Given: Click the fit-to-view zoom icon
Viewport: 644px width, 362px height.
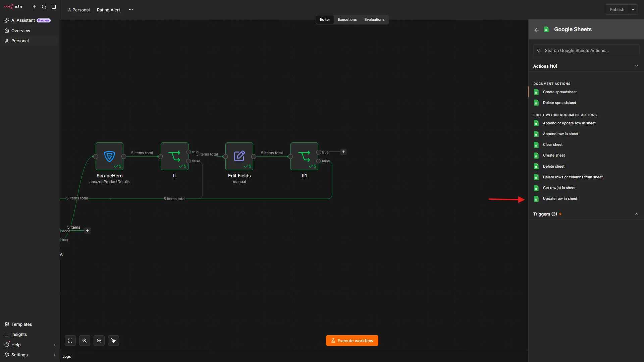Looking at the screenshot, I should pyautogui.click(x=70, y=341).
